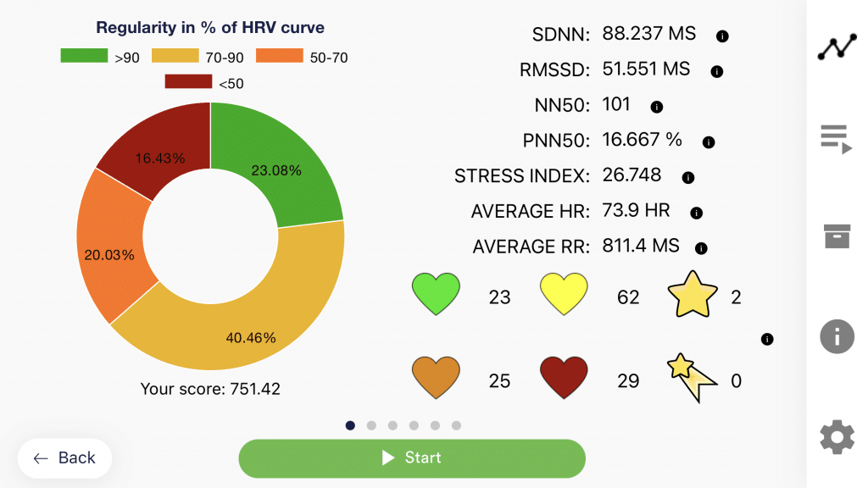The width and height of the screenshot is (868, 488).
Task: Show info for PNN50 value
Action: pyautogui.click(x=709, y=142)
